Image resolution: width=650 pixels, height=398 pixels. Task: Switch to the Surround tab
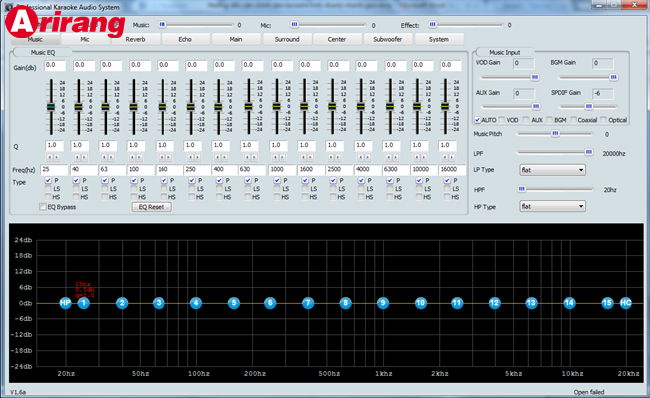click(287, 39)
